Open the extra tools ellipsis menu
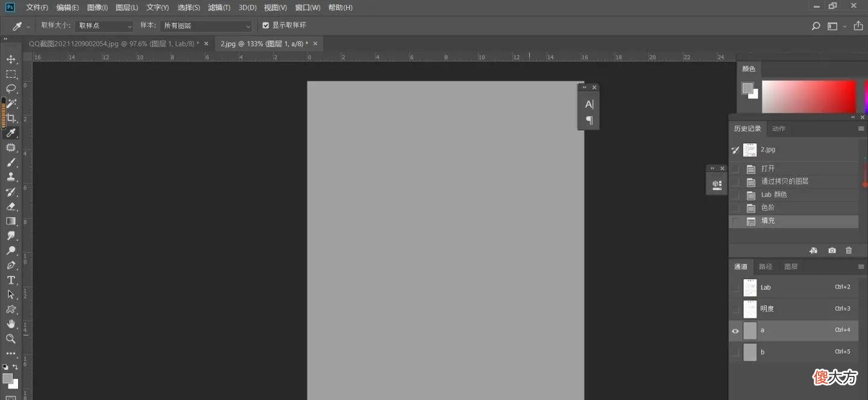 tap(11, 354)
